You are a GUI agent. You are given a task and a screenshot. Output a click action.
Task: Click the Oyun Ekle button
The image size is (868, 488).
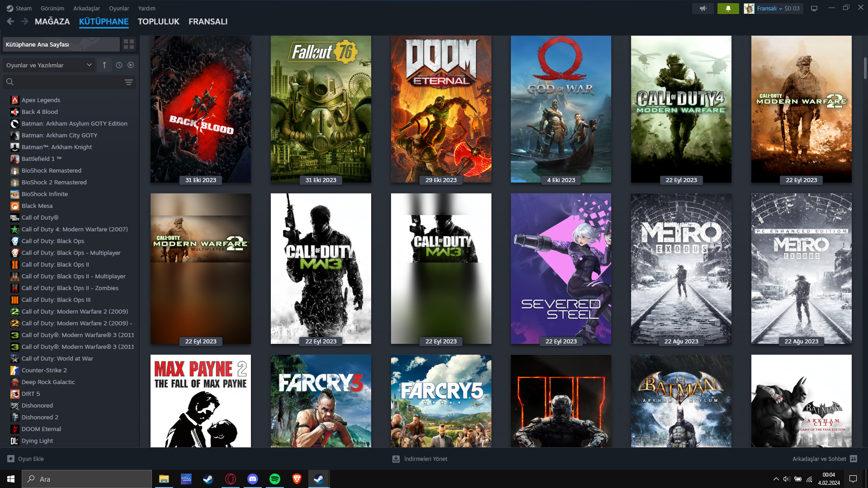tap(26, 459)
